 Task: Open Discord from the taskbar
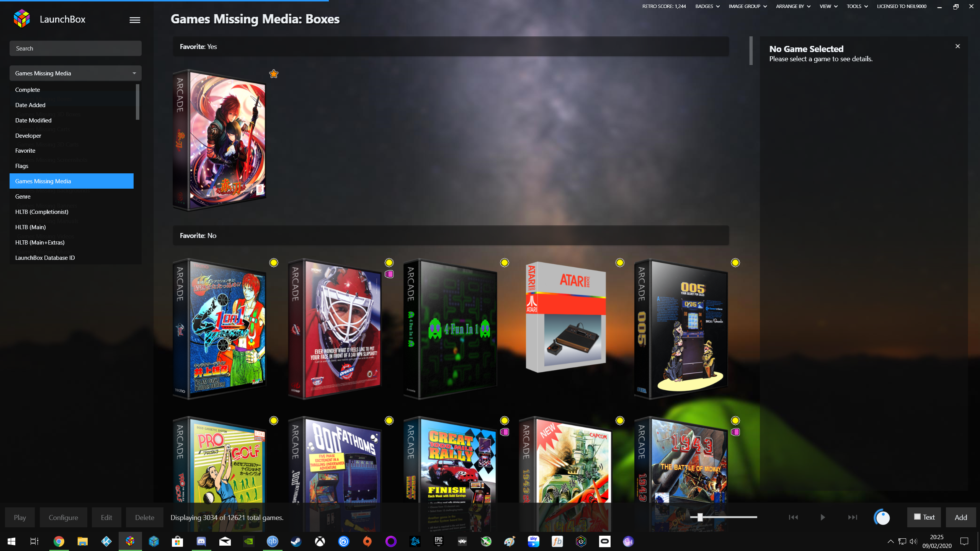[201, 541]
